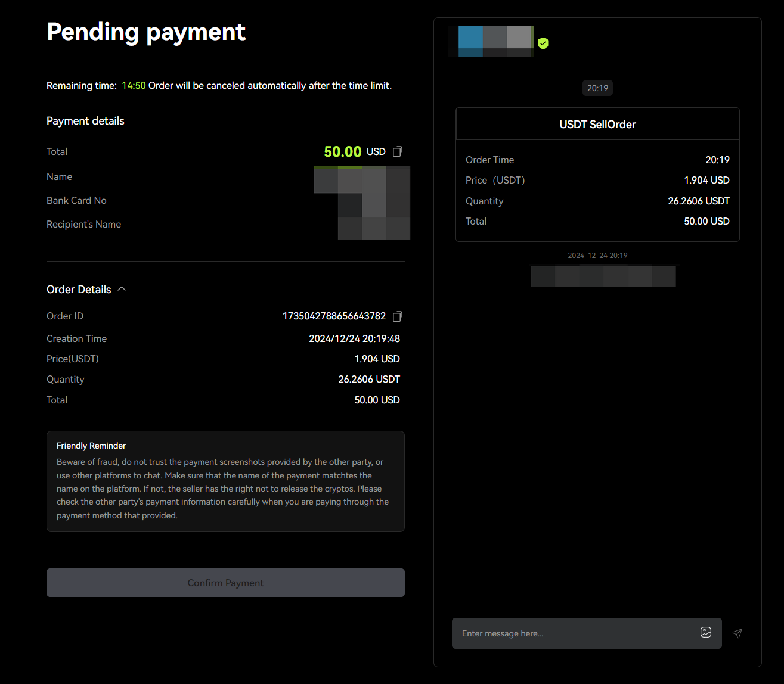Click the Payment details section heading

[x=85, y=121]
